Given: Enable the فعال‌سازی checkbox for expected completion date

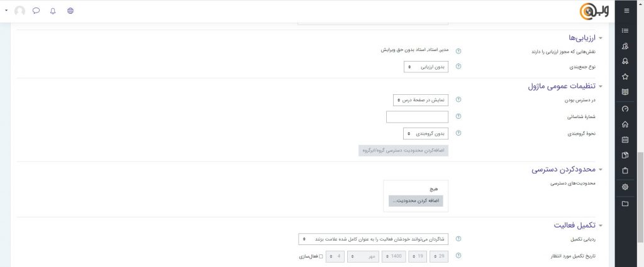Looking at the screenshot, I should (x=321, y=256).
